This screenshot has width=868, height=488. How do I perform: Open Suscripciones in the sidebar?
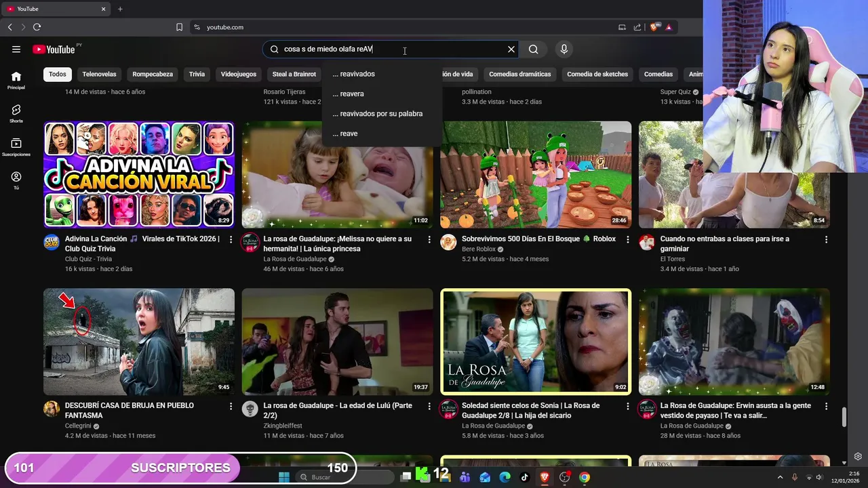click(x=16, y=147)
